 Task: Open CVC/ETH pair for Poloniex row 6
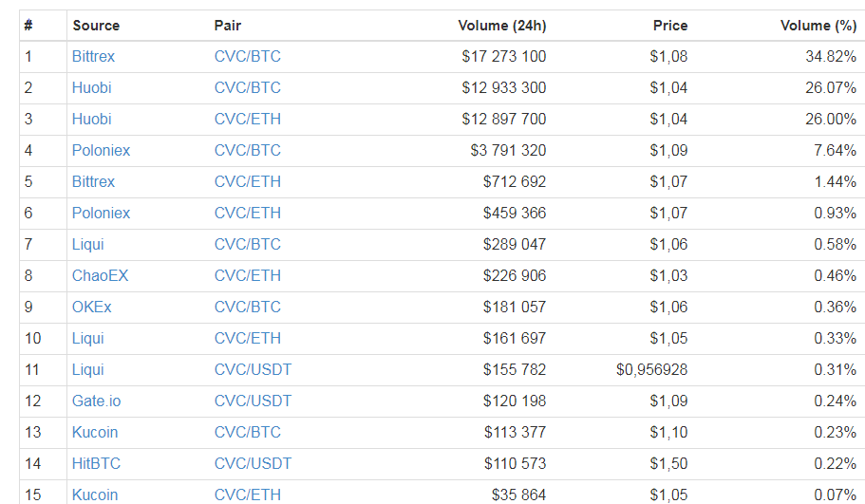(248, 214)
